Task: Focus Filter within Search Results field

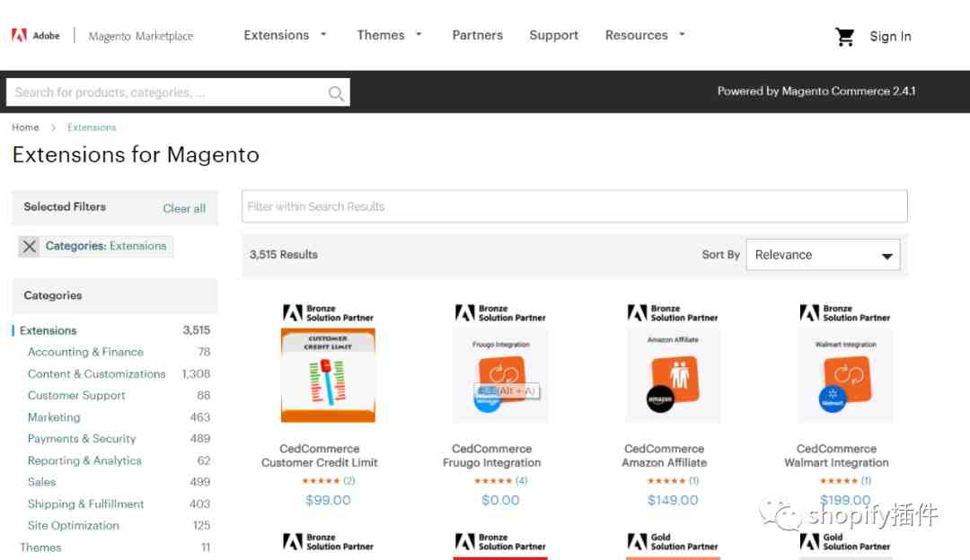Action: 575,206
